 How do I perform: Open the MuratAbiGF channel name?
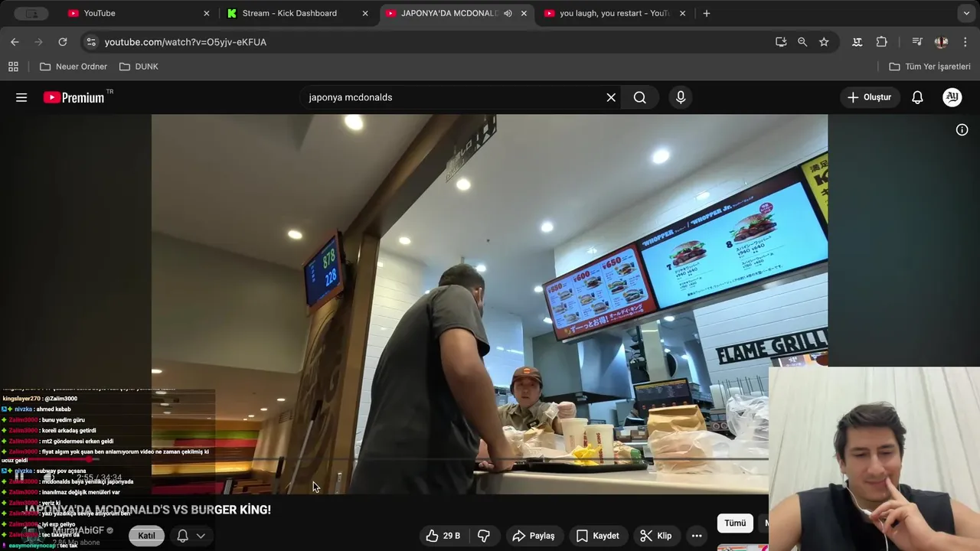(x=77, y=530)
